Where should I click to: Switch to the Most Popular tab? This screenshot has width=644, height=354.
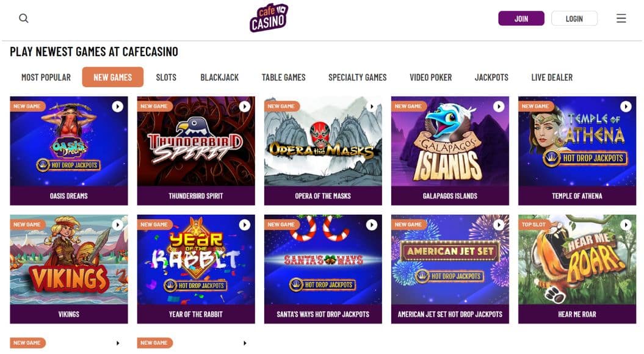tap(46, 77)
